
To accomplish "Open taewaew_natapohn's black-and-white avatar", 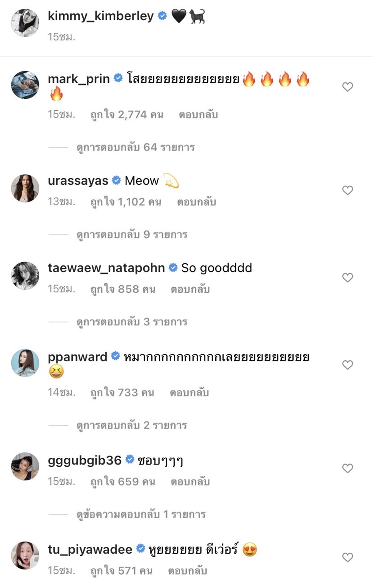I will click(25, 275).
